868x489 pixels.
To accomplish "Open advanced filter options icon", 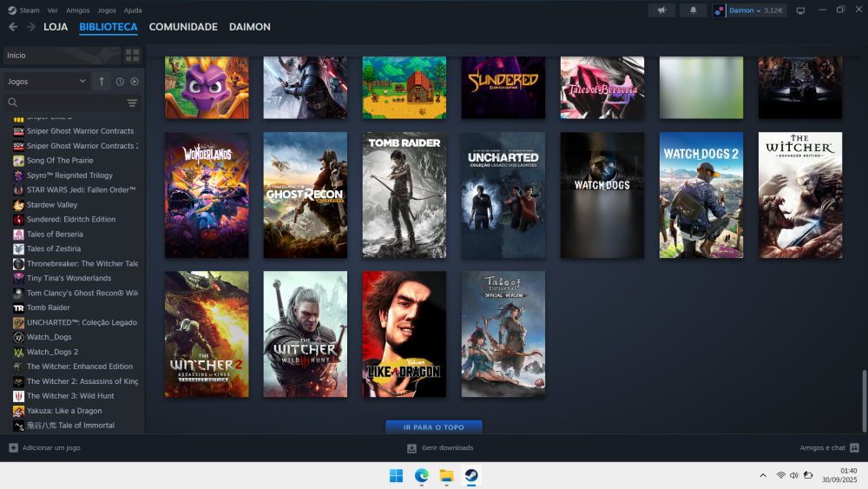I will (132, 102).
